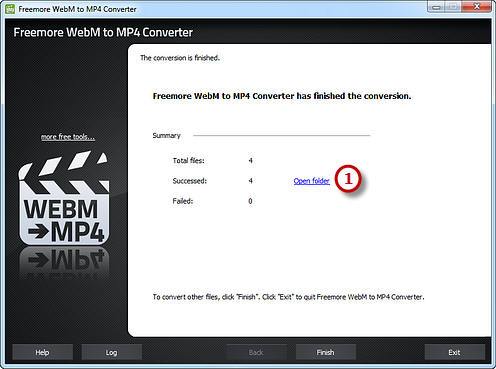Follow the 'more free tools...' link

pos(68,137)
